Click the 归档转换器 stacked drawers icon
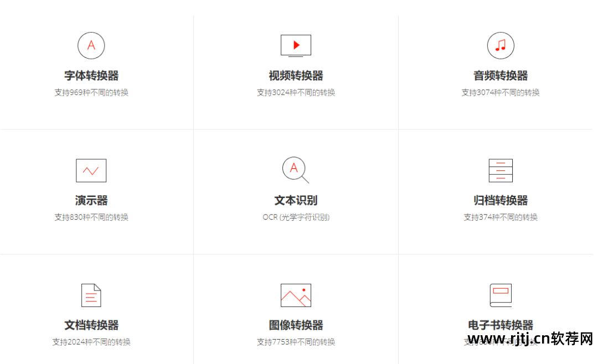 [501, 170]
